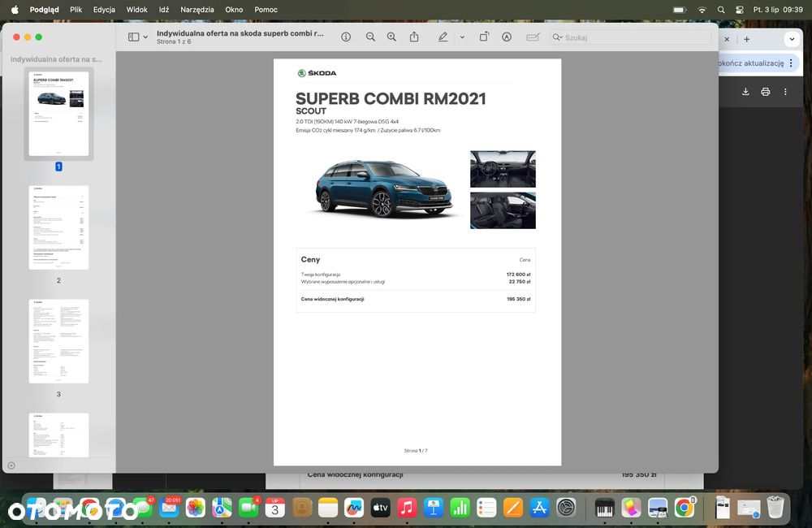This screenshot has height=528, width=812.
Task: Expand Chrome tab search chevron
Action: coord(792,39)
